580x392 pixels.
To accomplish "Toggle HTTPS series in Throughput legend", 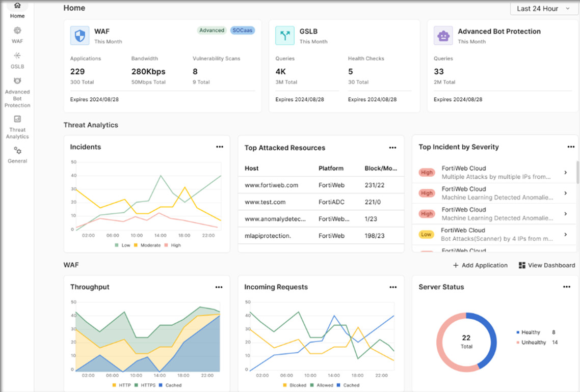I will tap(145, 385).
